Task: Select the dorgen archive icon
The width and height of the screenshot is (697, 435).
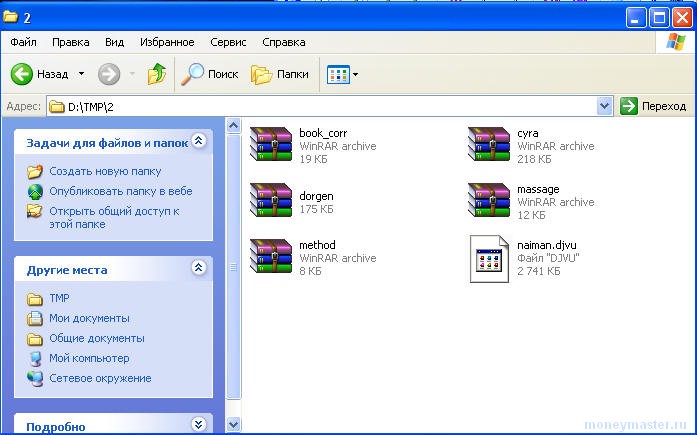Action: point(270,202)
